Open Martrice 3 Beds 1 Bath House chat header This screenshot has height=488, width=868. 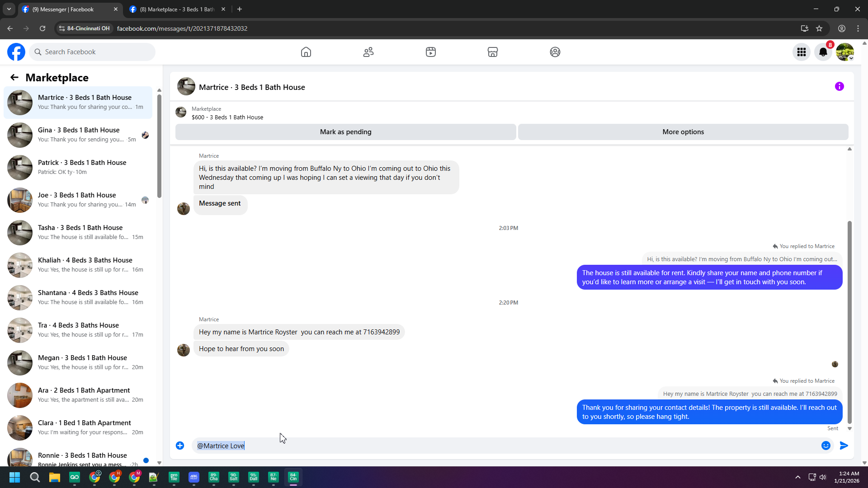coord(252,87)
